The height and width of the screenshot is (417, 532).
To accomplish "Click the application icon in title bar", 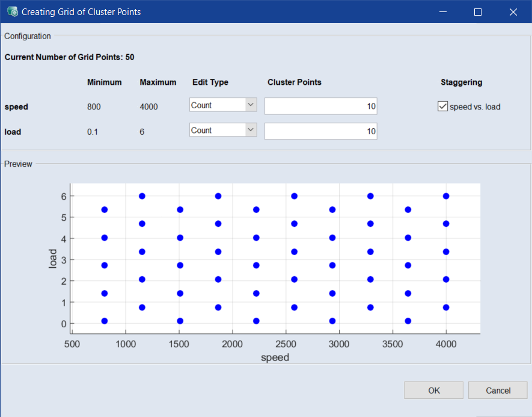I will pyautogui.click(x=12, y=12).
